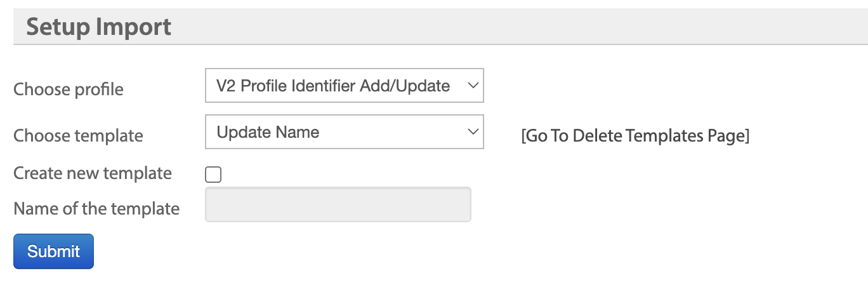Click the word Templates in the bracketed link
The width and height of the screenshot is (868, 292).
click(x=664, y=136)
